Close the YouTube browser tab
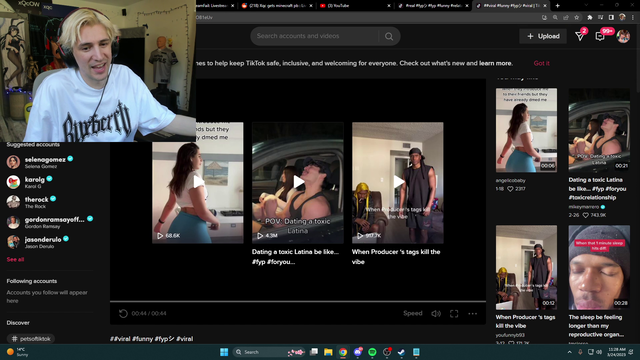Image resolution: width=640 pixels, height=360 pixels. pyautogui.click(x=389, y=6)
